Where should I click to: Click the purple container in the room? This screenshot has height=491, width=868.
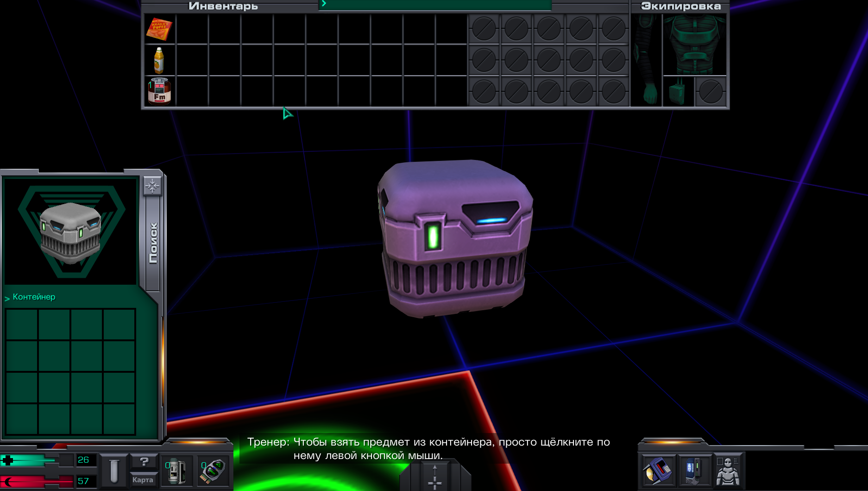[x=454, y=238]
